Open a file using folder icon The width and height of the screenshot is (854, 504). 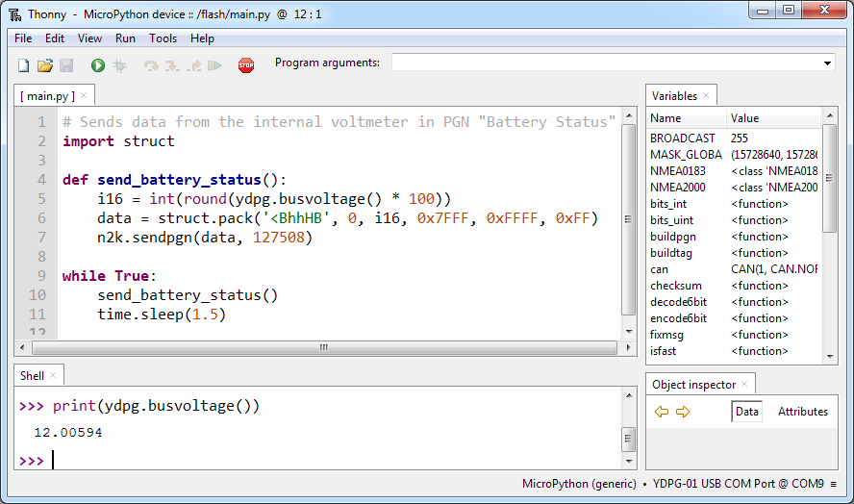pos(45,66)
